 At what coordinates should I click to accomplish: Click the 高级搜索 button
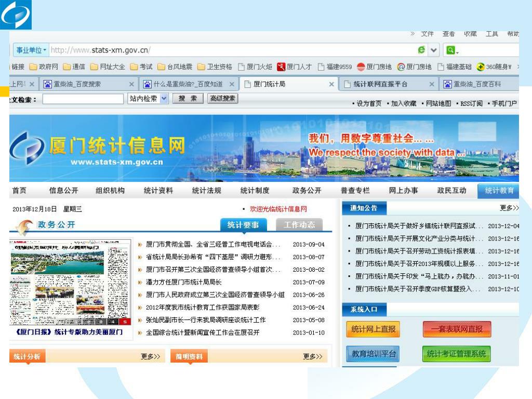(222, 98)
